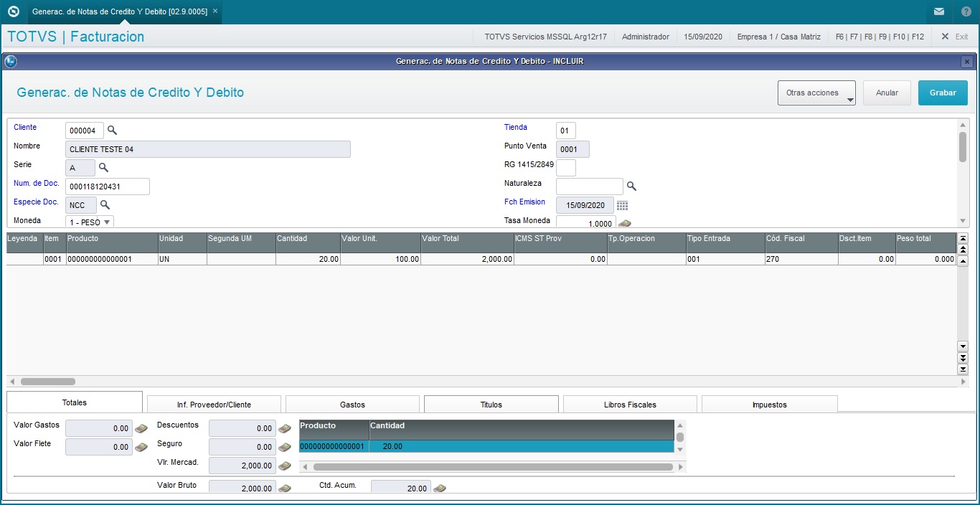Screen dimensions: 980x505
Task: Open the Naturaleza search magnifier
Action: (631, 187)
